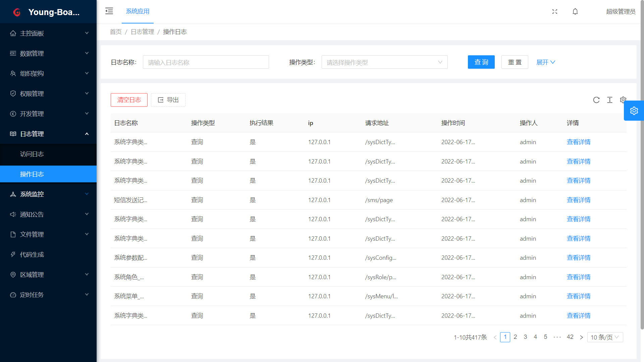Change table row density icon
The image size is (644, 362).
[610, 100]
